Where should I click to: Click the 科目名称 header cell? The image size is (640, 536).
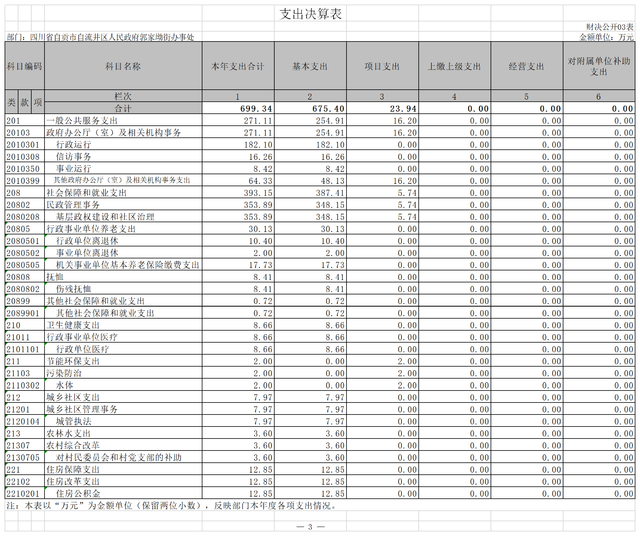click(123, 66)
